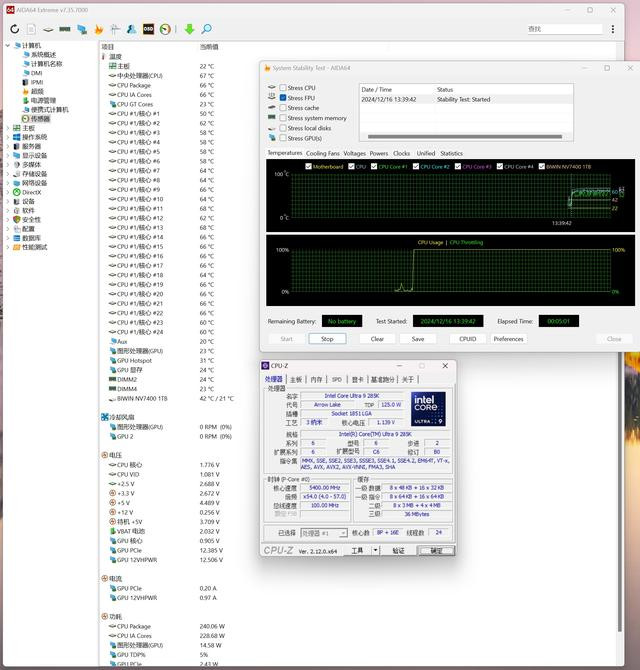This screenshot has width=640, height=670.
Task: Click the log horizontal scrollbar
Action: [465, 137]
